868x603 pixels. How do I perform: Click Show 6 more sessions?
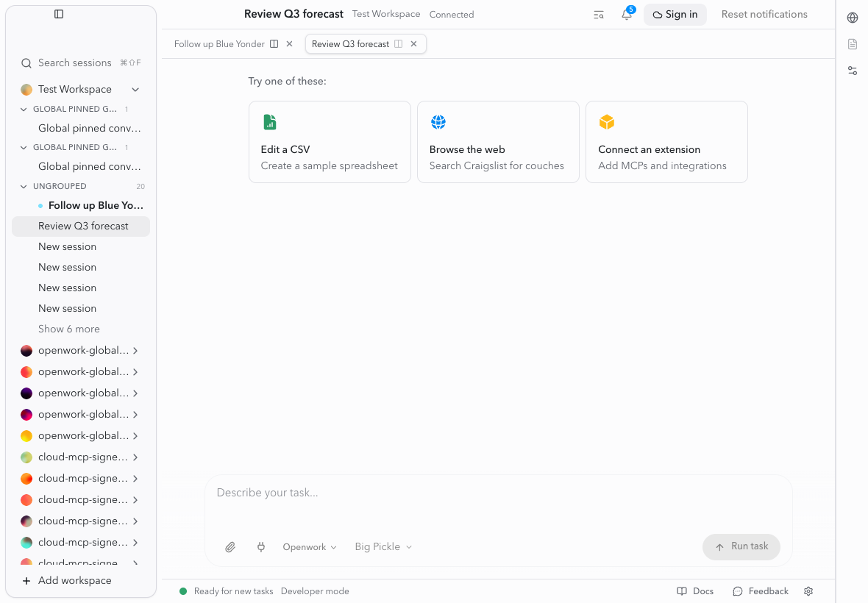tap(69, 329)
